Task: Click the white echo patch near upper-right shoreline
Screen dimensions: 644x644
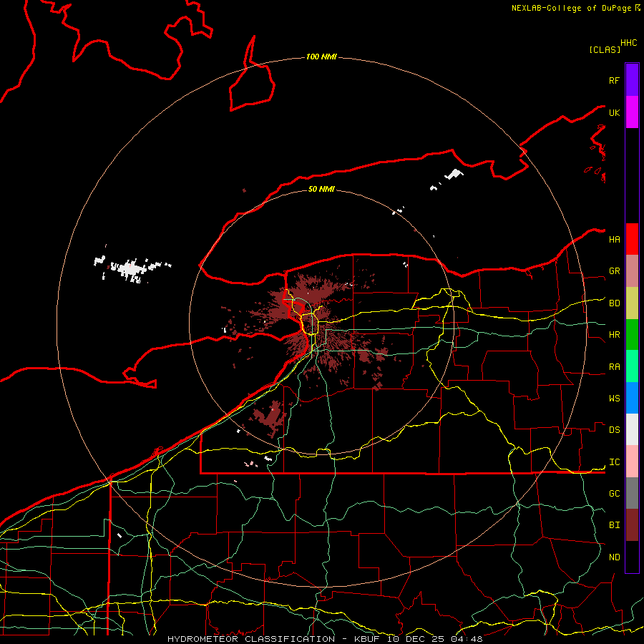Action: [x=454, y=174]
